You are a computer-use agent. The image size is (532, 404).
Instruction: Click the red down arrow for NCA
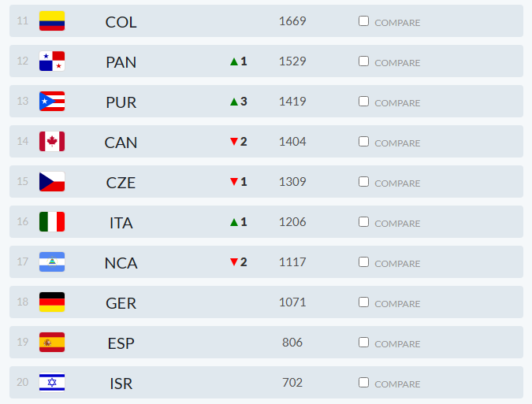click(233, 262)
